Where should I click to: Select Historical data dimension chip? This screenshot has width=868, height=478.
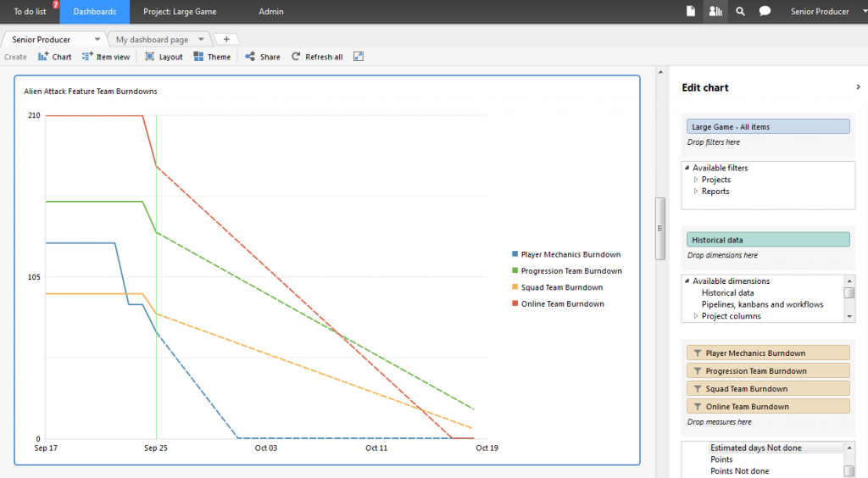[x=768, y=240]
